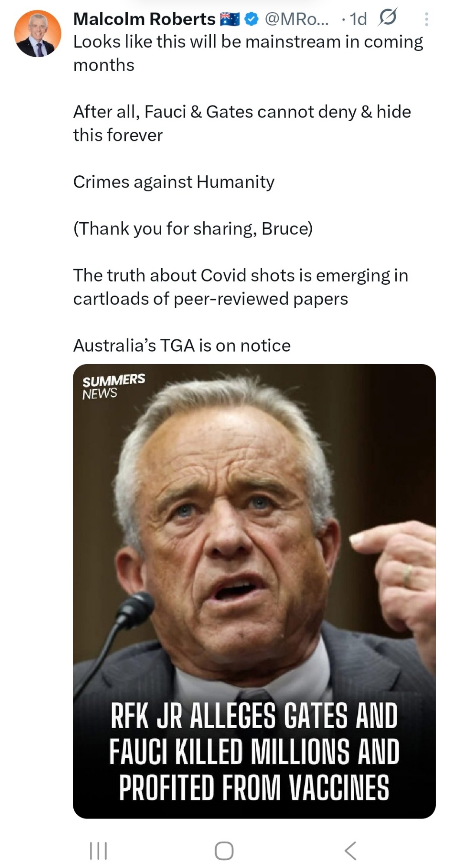Click the 'Australia's TGA is on notice' line

point(182,345)
